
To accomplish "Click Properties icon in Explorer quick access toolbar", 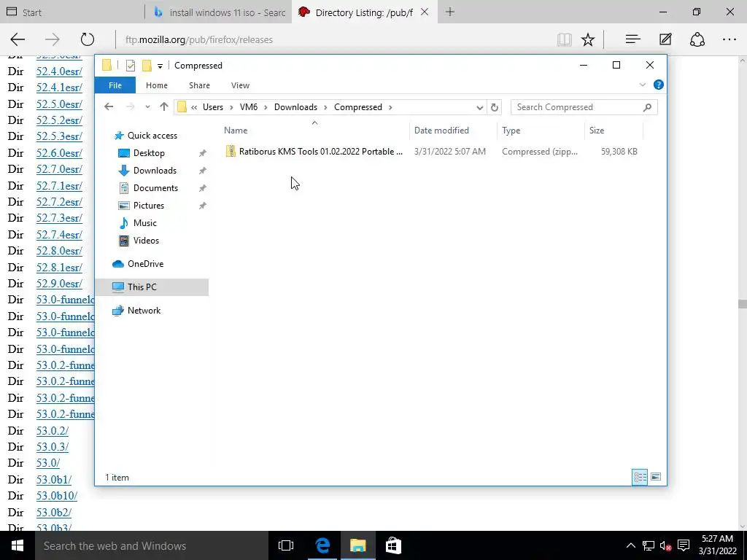I will tap(131, 65).
